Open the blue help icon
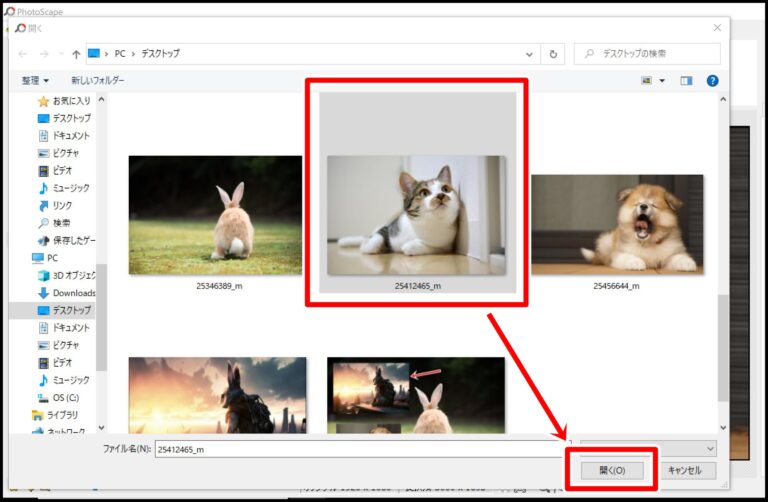This screenshot has width=768, height=502. 713,81
